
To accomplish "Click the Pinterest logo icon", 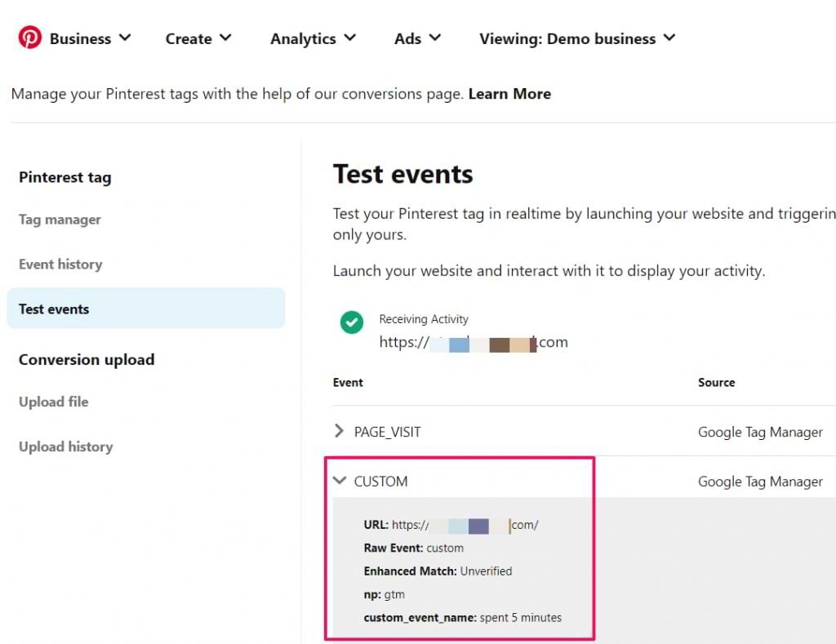I will 30,37.
